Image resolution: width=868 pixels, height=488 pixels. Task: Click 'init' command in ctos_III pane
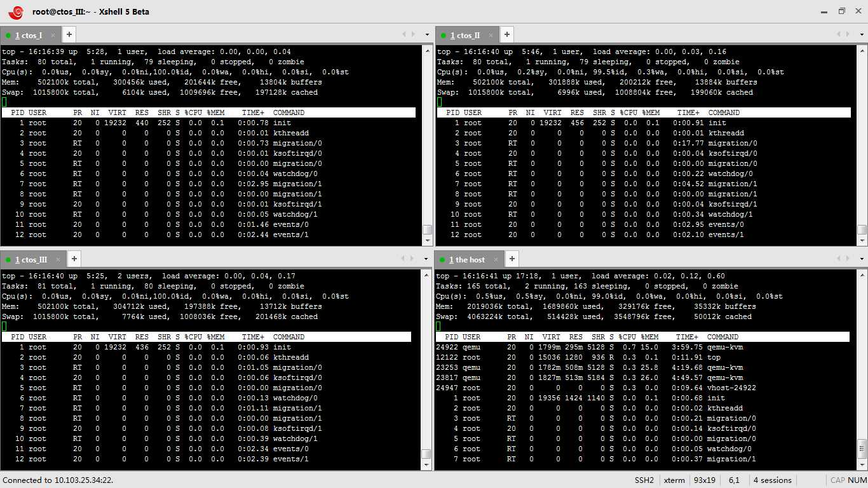coord(282,347)
